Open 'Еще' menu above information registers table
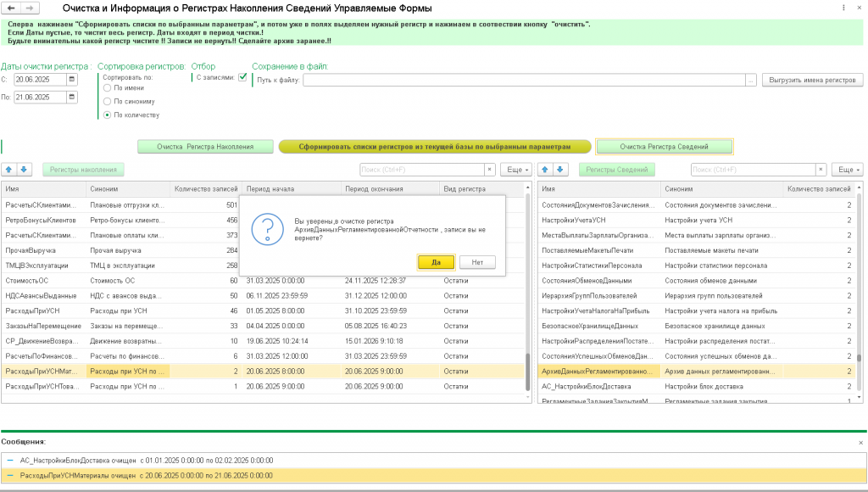This screenshot has height=492, width=868. pos(847,170)
